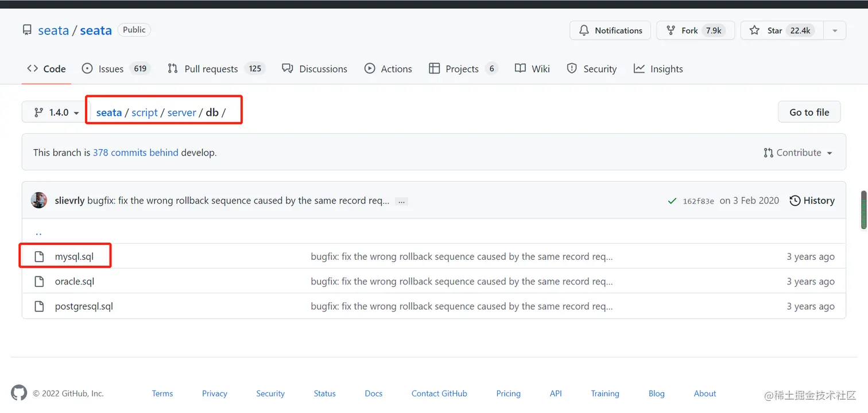This screenshot has width=868, height=413.
Task: Click the Privacy footer link
Action: point(215,393)
